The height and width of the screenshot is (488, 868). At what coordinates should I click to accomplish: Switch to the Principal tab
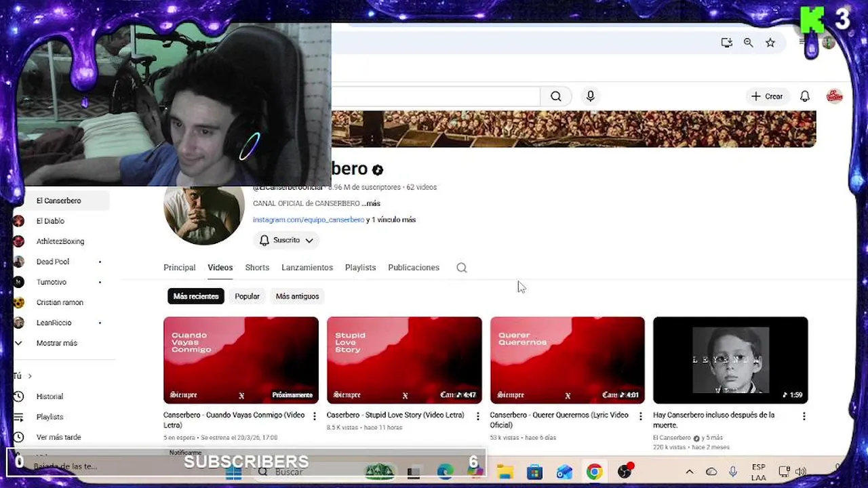pyautogui.click(x=179, y=268)
